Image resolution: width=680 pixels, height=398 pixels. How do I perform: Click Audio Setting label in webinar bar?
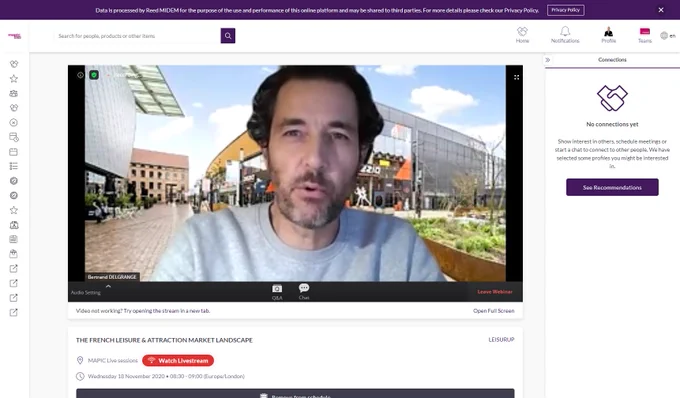(x=85, y=293)
